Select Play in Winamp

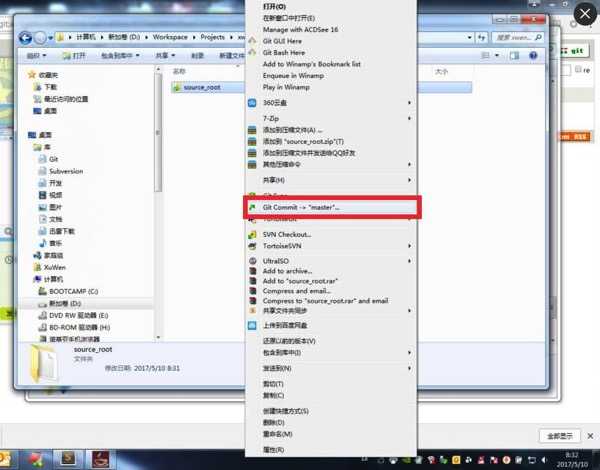click(x=286, y=87)
